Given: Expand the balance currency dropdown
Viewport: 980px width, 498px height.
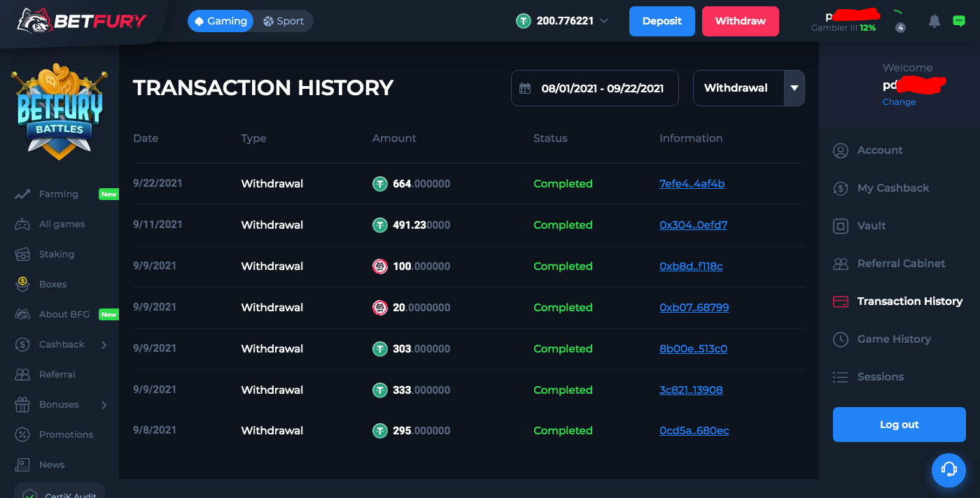Looking at the screenshot, I should pyautogui.click(x=604, y=21).
